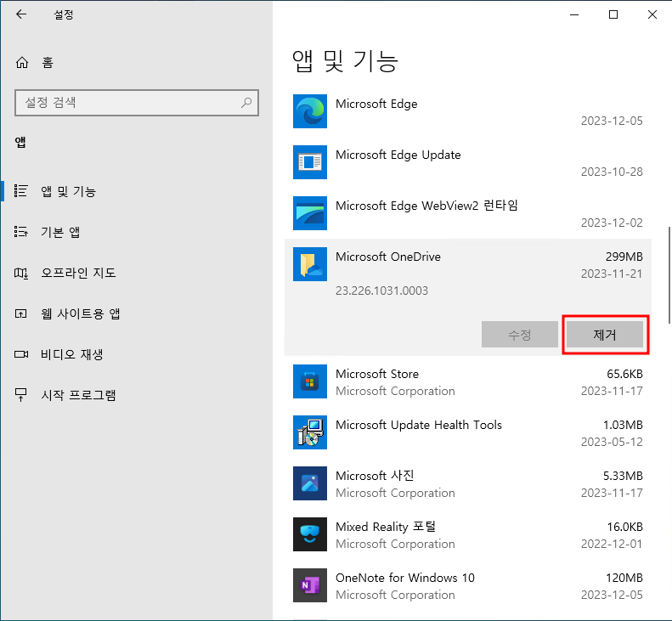Go back with the arrow button
This screenshot has width=672, height=621.
coord(21,14)
